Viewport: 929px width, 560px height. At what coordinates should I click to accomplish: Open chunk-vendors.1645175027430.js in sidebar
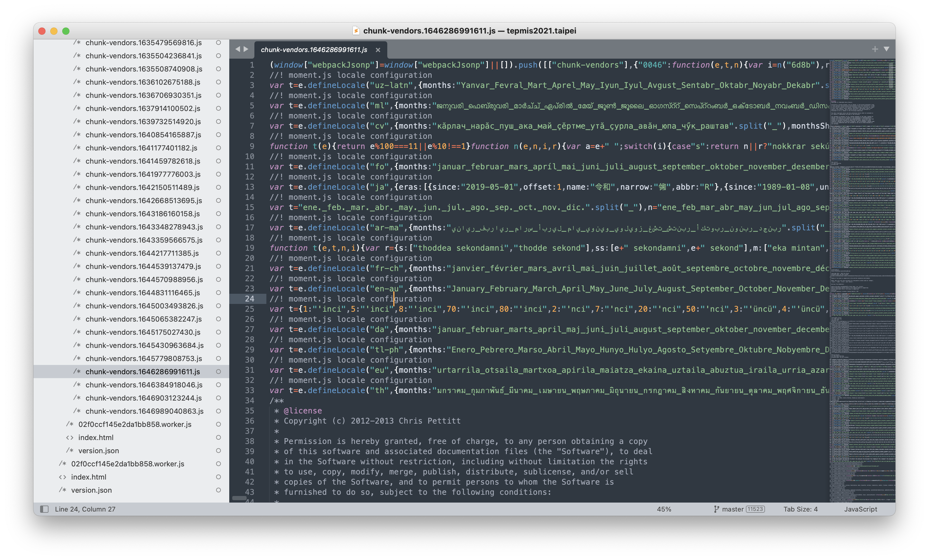[143, 332]
